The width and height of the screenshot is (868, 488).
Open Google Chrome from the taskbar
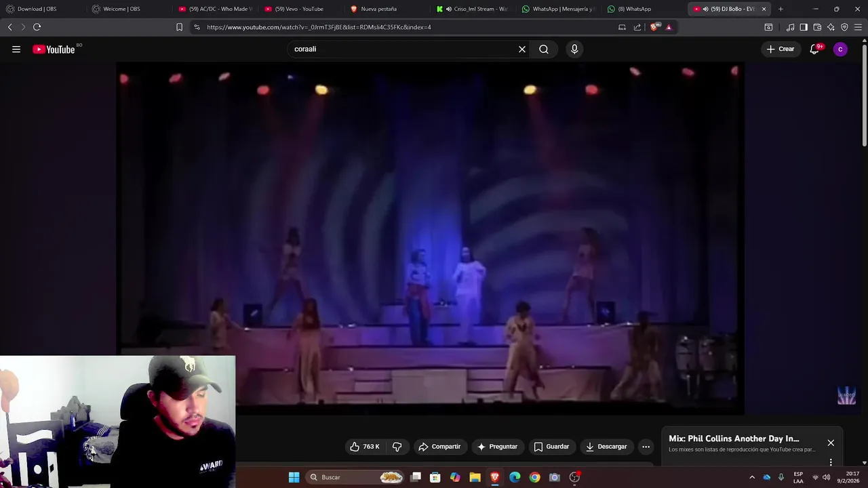534,477
